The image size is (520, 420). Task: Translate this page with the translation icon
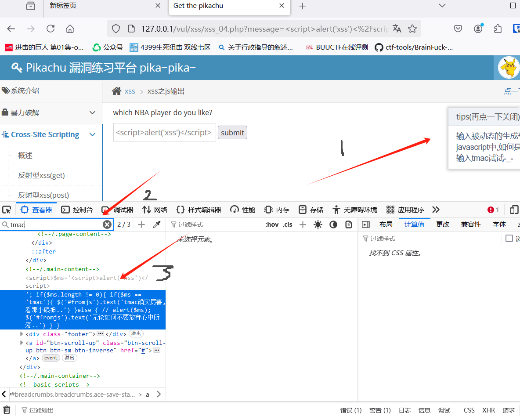pyautogui.click(x=397, y=29)
